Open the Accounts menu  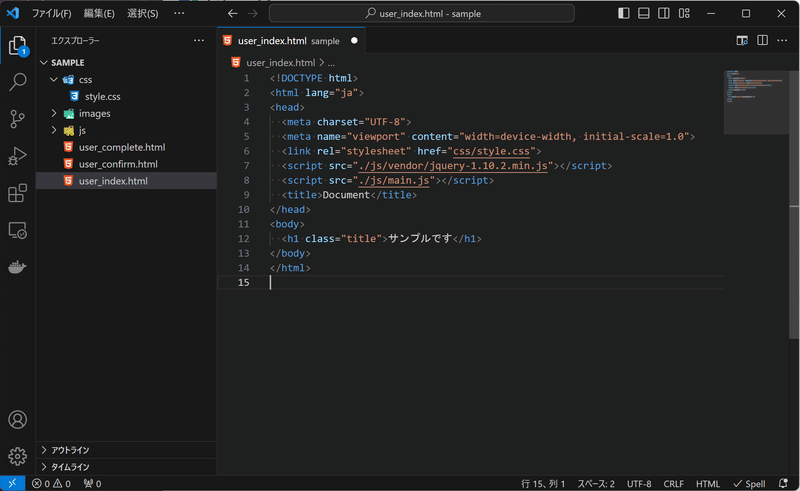click(x=18, y=420)
